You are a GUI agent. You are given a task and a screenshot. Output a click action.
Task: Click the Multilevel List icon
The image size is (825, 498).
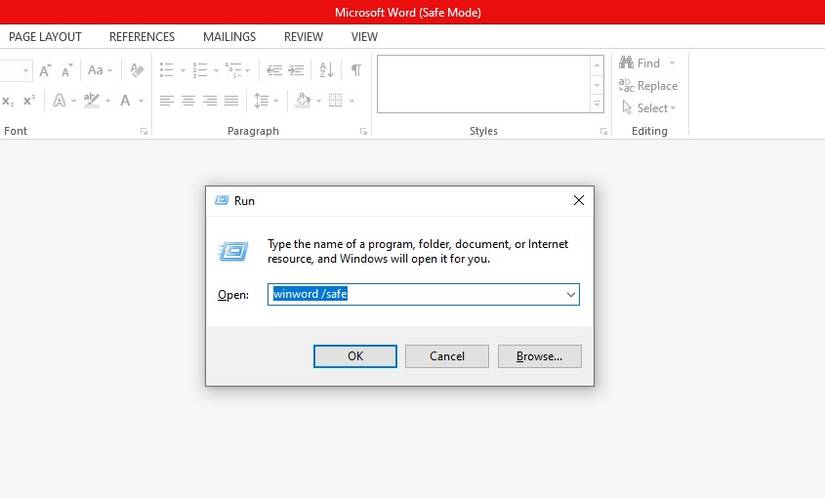233,70
